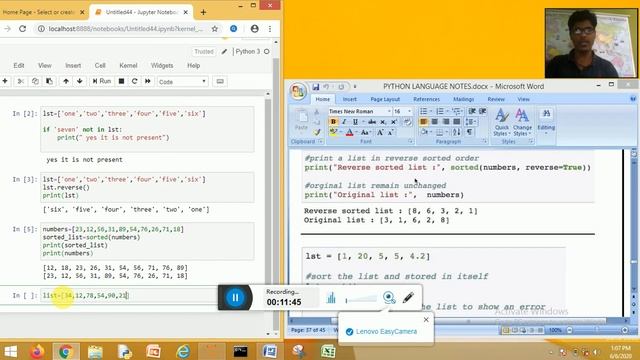Toggle the Lenovo EasyCamera checkbox
Screen dimensions: 640x360
[349, 332]
